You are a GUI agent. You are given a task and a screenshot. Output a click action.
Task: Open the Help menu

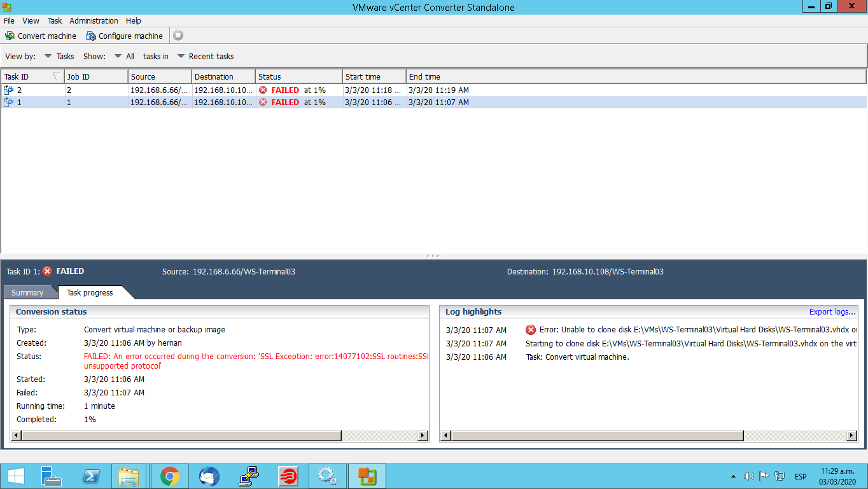click(134, 21)
